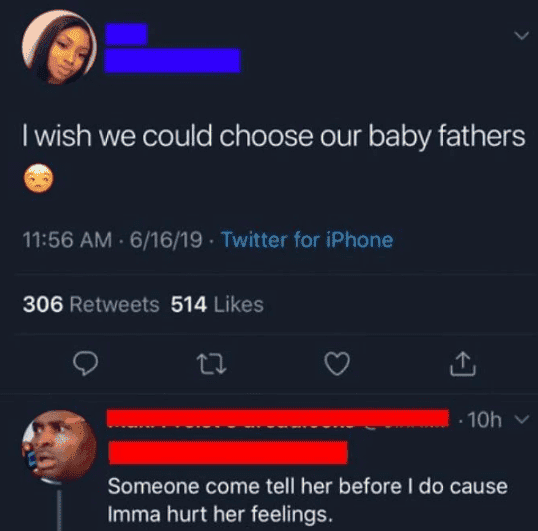Open the replier's profile picture
Screen dimensions: 538x531
point(59,446)
